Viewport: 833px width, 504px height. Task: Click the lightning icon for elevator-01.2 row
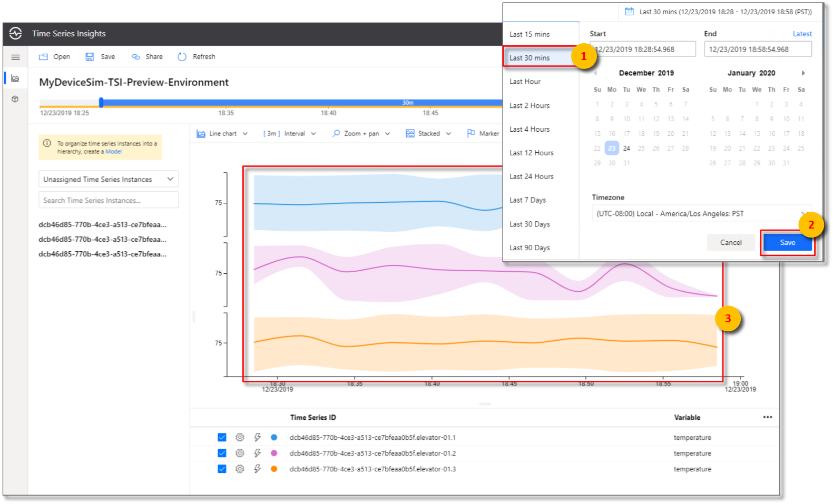pyautogui.click(x=257, y=453)
